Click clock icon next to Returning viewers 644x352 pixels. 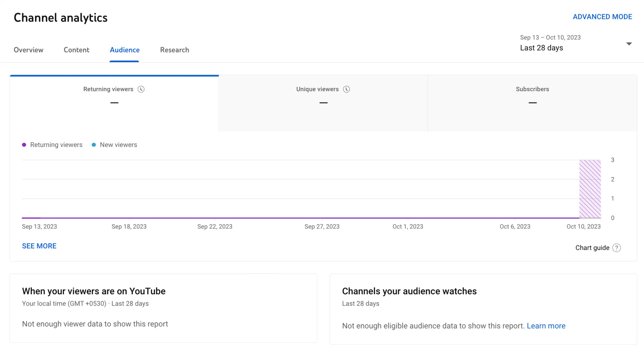pyautogui.click(x=141, y=89)
